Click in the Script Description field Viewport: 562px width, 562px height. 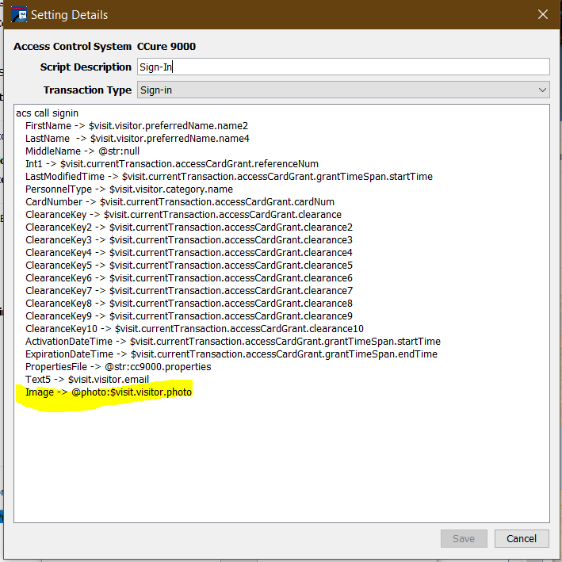click(343, 67)
